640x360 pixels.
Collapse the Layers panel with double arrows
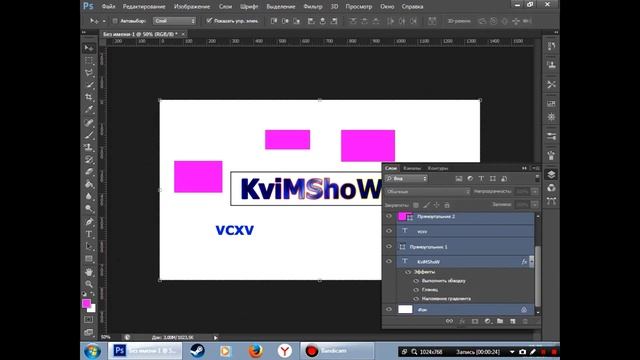pos(524,168)
